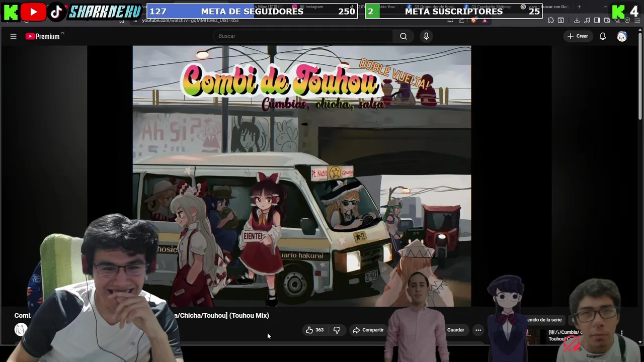
Task: Open the browser downloads icon
Action: (577, 20)
